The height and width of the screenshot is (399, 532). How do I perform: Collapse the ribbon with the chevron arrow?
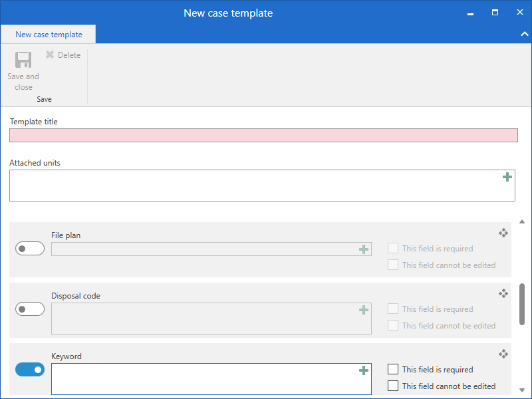[x=523, y=33]
